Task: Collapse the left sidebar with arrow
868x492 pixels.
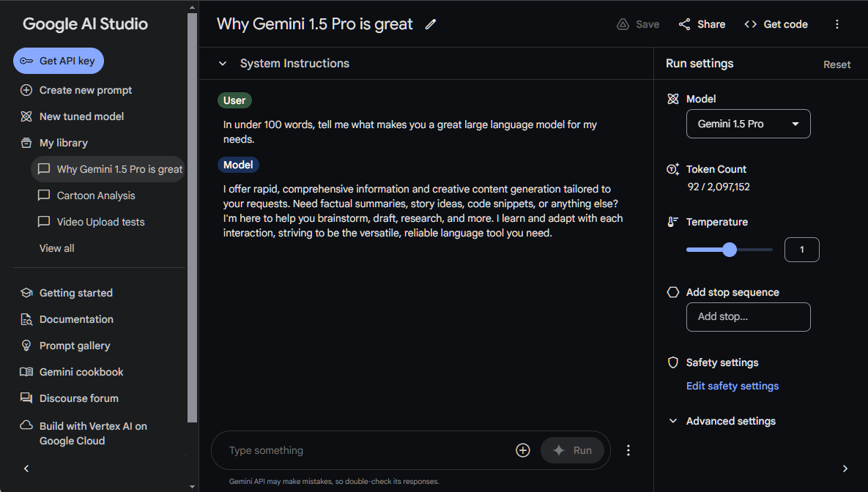Action: [26, 469]
